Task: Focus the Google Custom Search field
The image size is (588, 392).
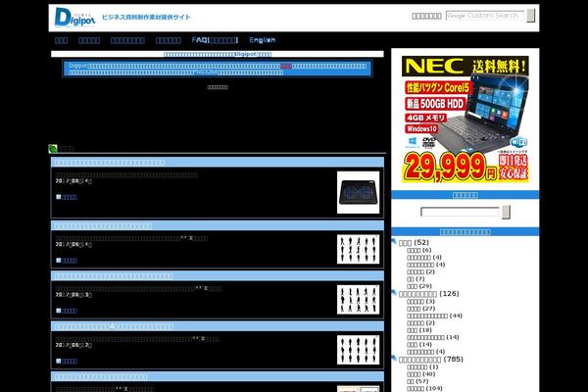Action: coord(485,16)
